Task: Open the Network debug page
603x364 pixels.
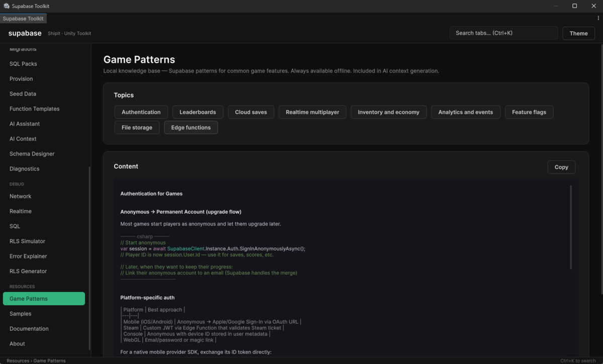Action: (20, 196)
